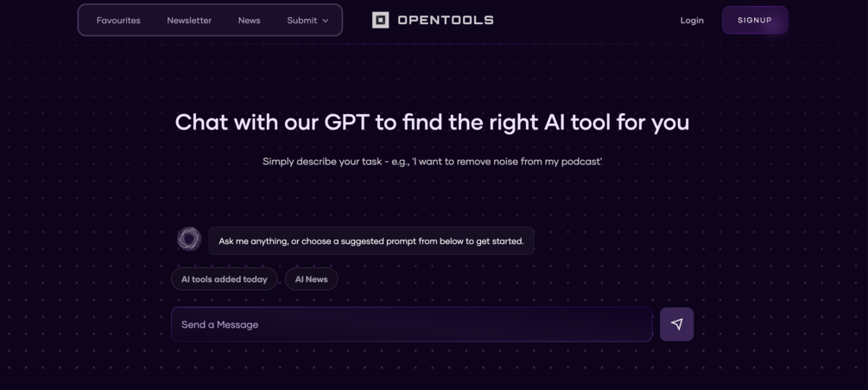Click the 'Ask me anything' chat bubble

click(371, 241)
